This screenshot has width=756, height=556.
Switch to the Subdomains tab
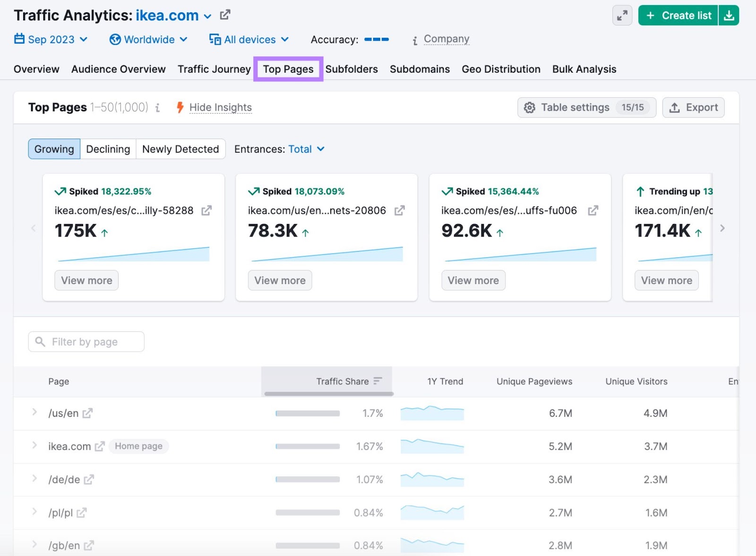tap(420, 69)
